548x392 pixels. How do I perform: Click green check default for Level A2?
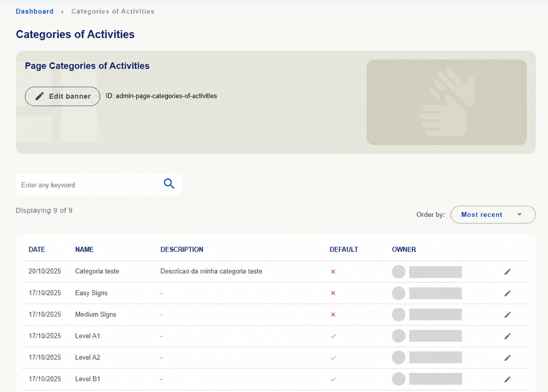(x=333, y=358)
